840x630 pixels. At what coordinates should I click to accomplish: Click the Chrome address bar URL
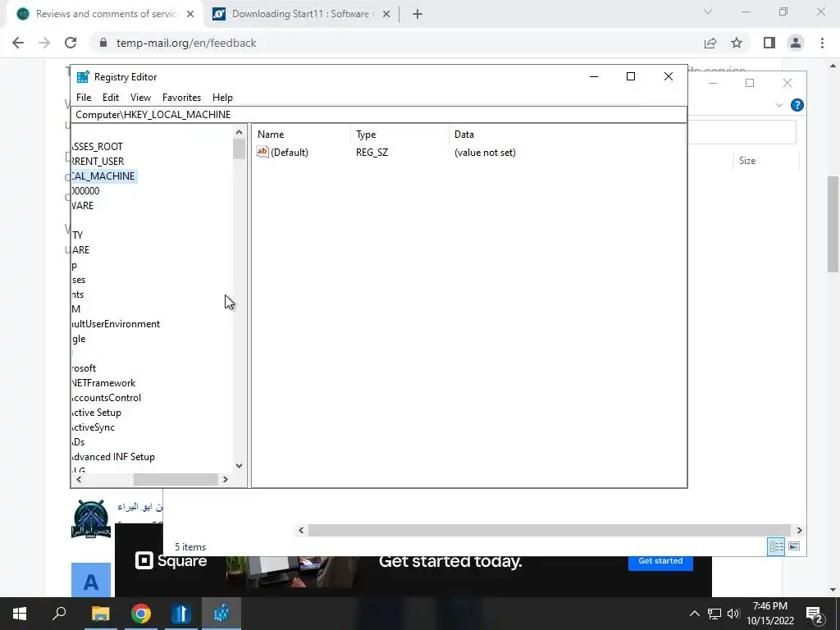[x=186, y=43]
